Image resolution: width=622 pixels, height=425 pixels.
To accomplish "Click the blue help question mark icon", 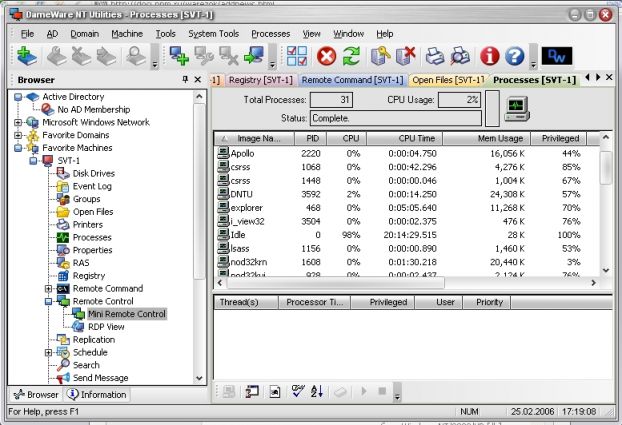I will pyautogui.click(x=515, y=56).
